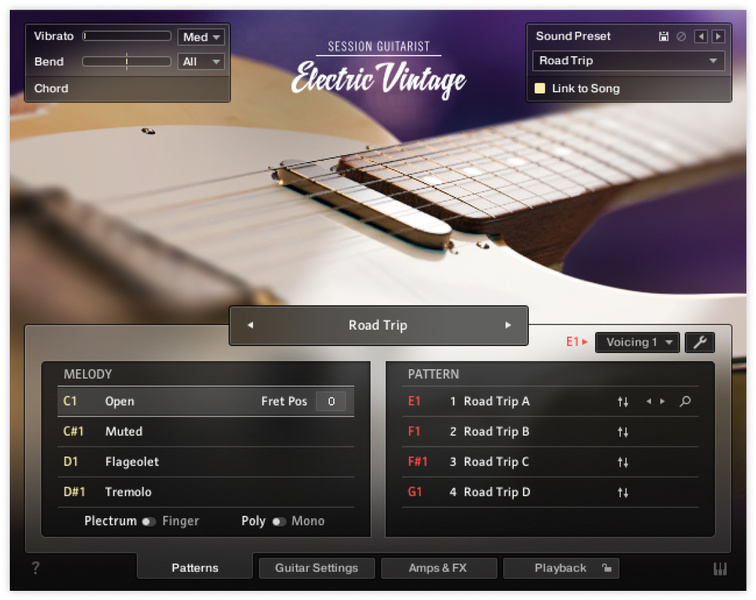Open pattern browser magnifier icon

click(685, 401)
